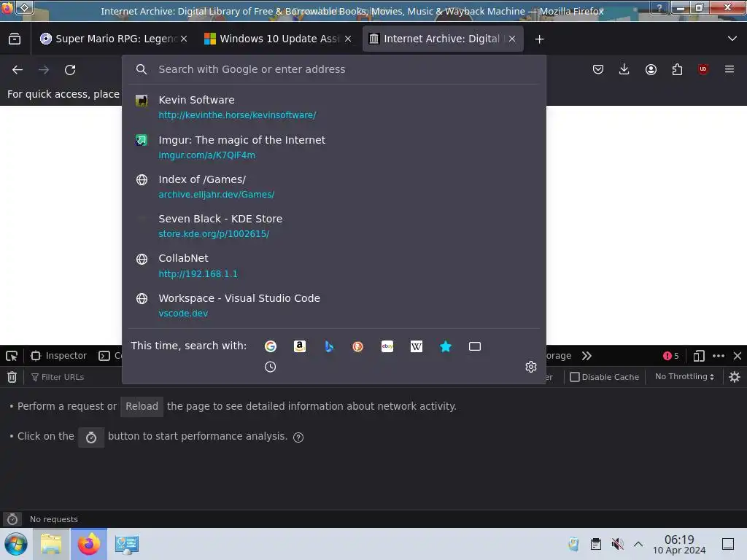Screen dimensions: 747x560
Task: Enable the Disable Cache checkbox
Action: point(575,377)
